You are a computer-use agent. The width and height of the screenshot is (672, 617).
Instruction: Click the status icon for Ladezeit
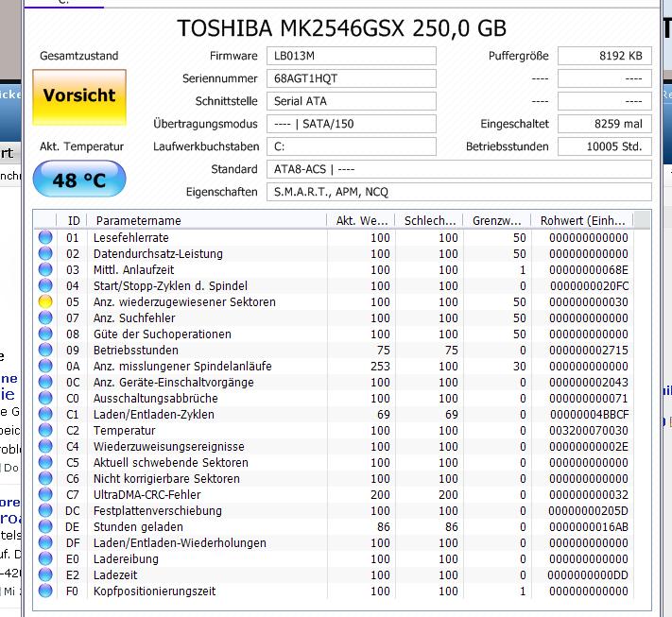point(45,574)
